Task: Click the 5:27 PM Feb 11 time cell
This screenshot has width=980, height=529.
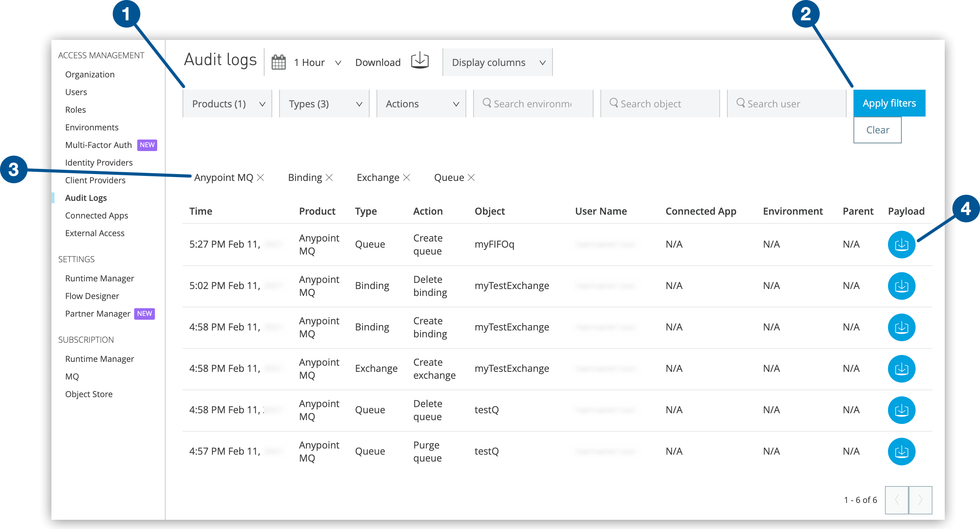Action: pos(225,244)
